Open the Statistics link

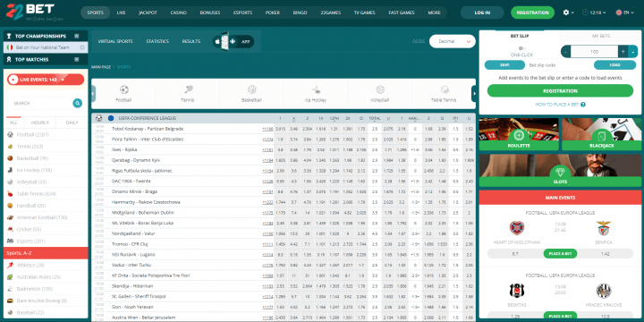click(157, 41)
